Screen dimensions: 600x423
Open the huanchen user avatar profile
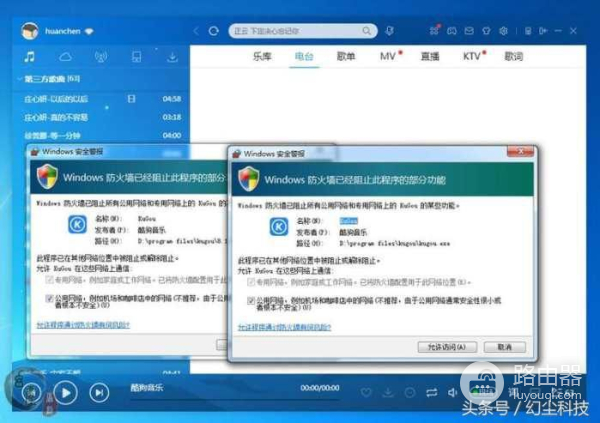[x=29, y=31]
